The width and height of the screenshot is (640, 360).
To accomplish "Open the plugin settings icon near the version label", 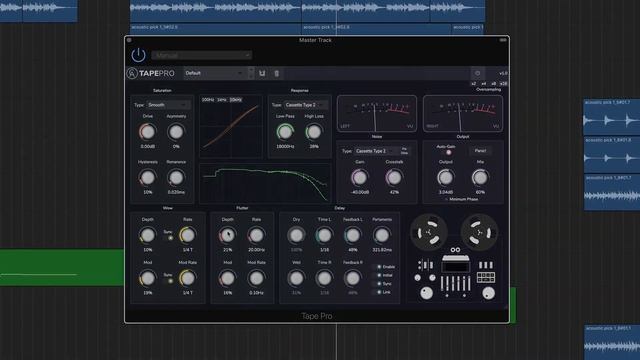I will point(477,73).
